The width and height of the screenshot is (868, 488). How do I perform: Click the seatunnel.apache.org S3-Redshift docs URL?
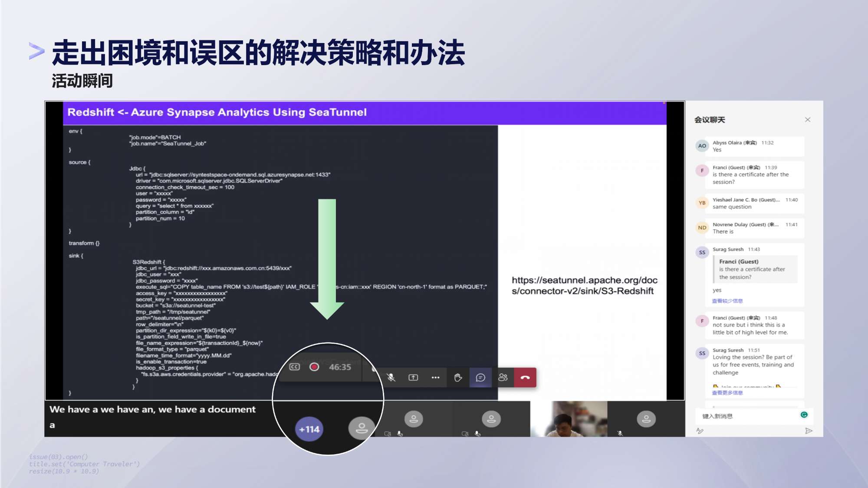click(584, 286)
